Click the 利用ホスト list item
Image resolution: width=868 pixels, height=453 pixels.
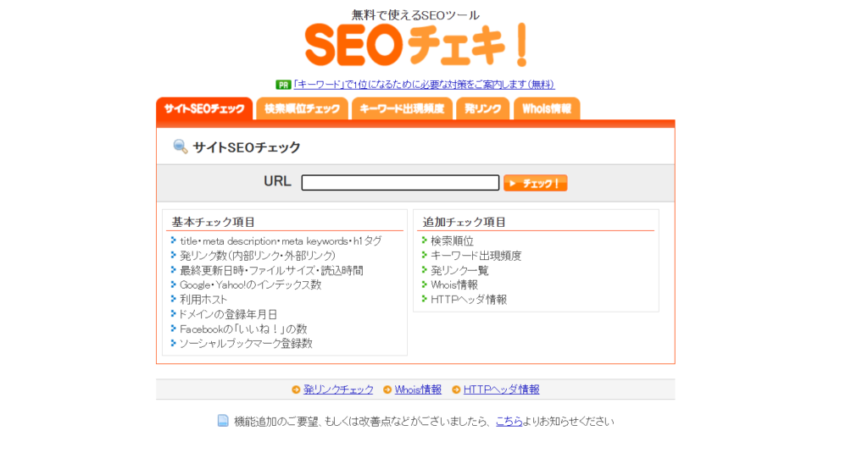point(203,300)
